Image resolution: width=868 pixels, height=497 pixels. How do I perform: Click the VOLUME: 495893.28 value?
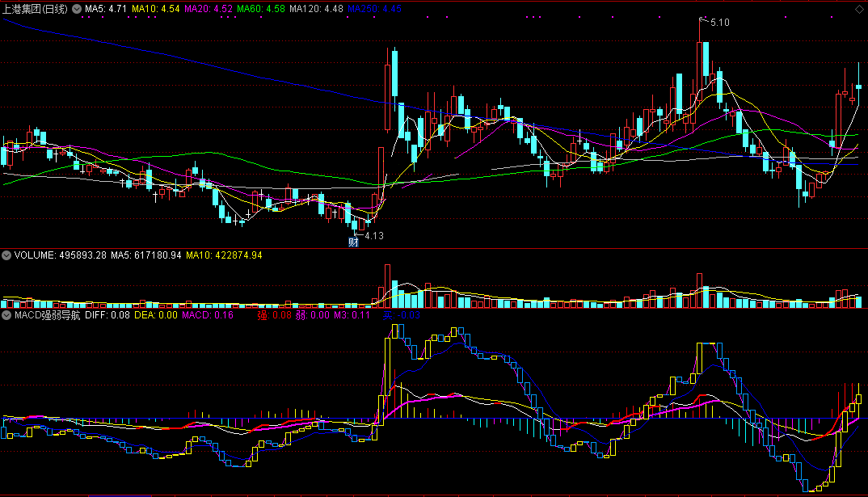(61, 255)
